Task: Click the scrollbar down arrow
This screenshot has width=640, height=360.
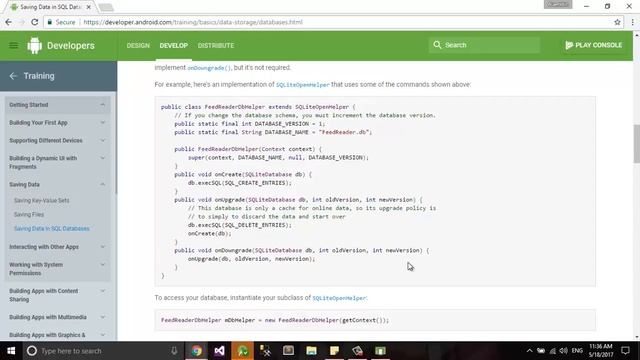Action: pos(636,337)
